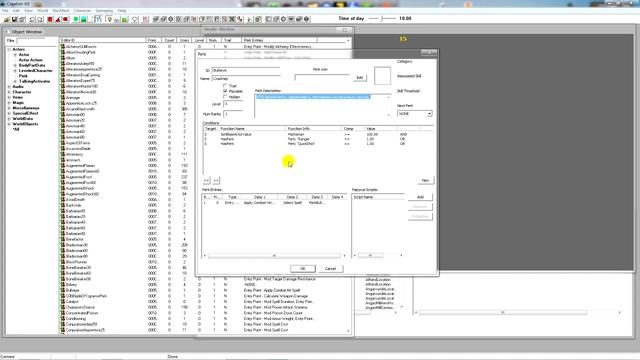The height and width of the screenshot is (360, 640).
Task: Click the Users column header
Action: 185,40
